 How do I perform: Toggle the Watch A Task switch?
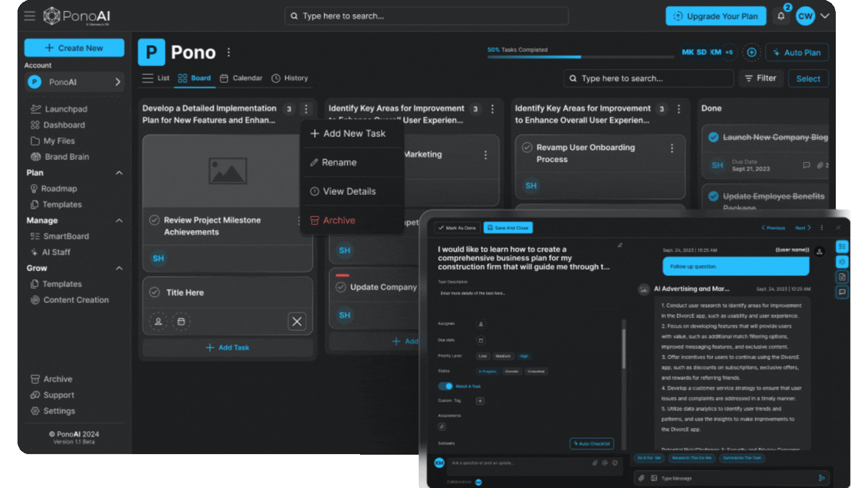point(445,386)
